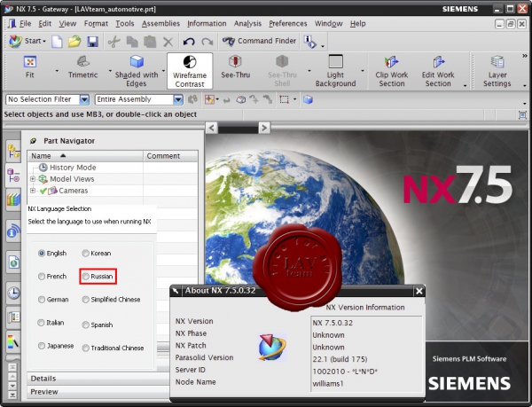Select English language radio button
This screenshot has width=532, height=407.
pyautogui.click(x=42, y=254)
